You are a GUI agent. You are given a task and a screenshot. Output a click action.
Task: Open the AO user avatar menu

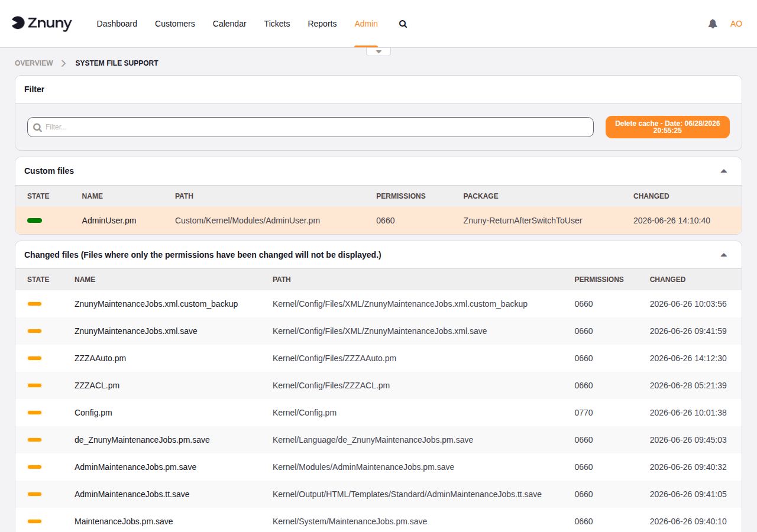(x=736, y=24)
